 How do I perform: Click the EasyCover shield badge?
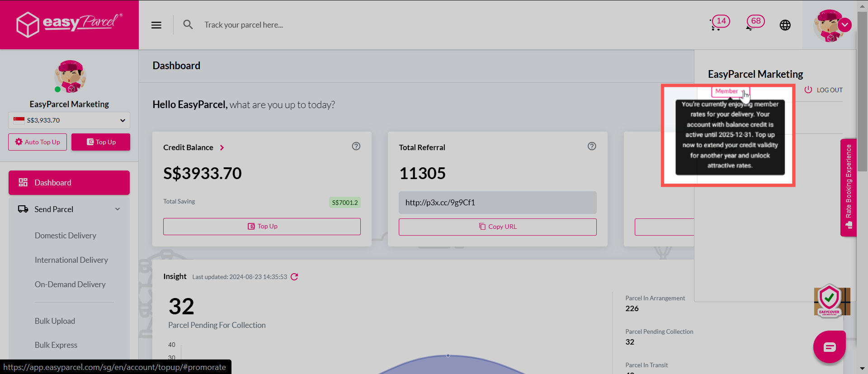830,301
